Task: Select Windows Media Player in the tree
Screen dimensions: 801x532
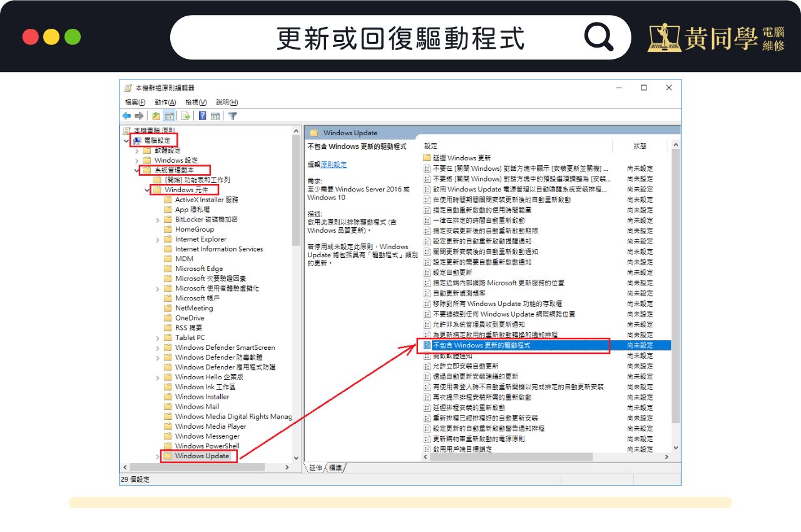Action: coord(210,427)
